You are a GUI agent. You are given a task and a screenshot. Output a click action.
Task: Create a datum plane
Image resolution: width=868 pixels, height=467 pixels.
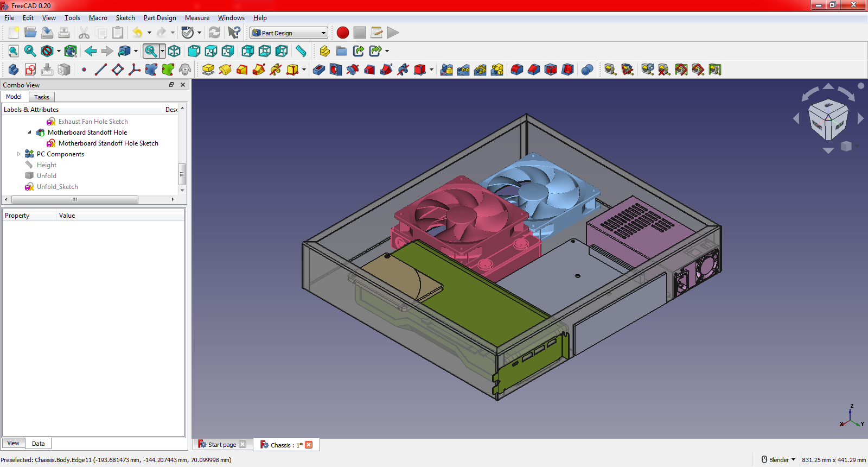point(118,70)
